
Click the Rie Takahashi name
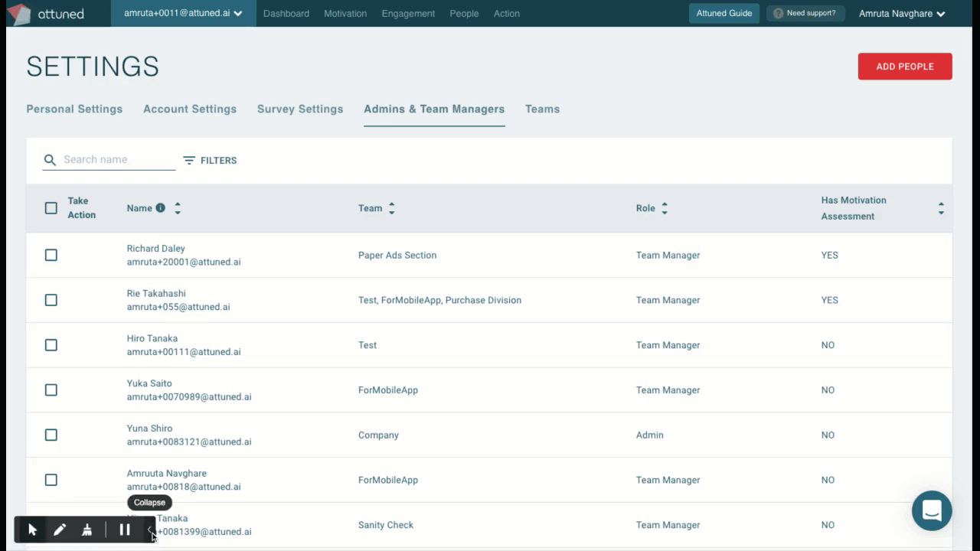pyautogui.click(x=156, y=294)
